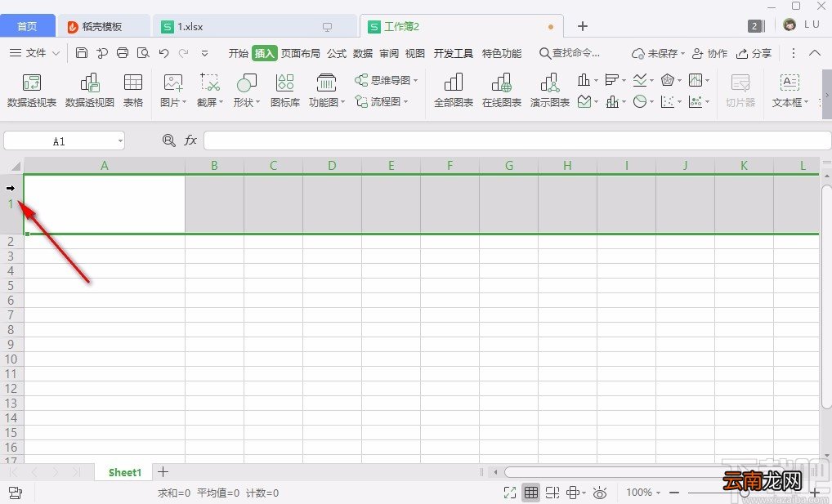Open Print Preview icon
The height and width of the screenshot is (504, 832).
click(143, 52)
